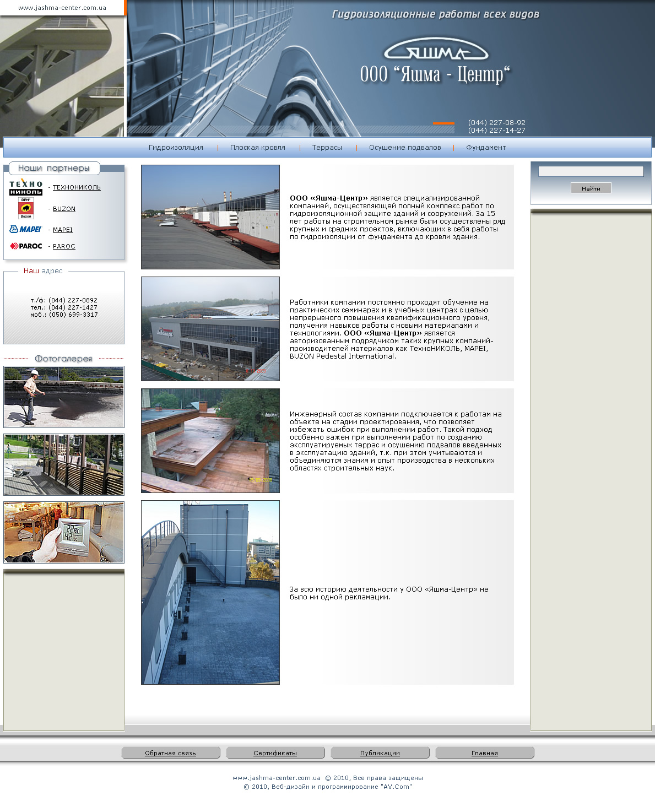Screen dimensions: 655x812
Task: Open the Сертификаты footer button
Action: point(275,753)
